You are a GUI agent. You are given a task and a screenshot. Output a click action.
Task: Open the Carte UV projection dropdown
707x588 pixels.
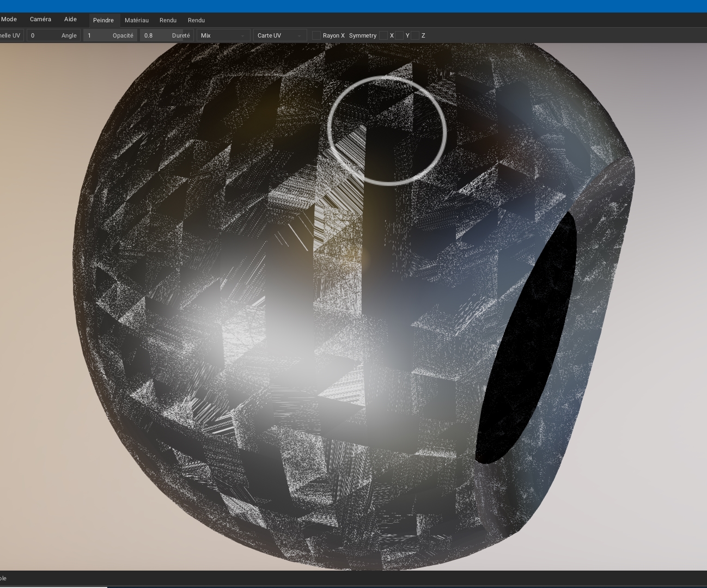click(x=278, y=35)
